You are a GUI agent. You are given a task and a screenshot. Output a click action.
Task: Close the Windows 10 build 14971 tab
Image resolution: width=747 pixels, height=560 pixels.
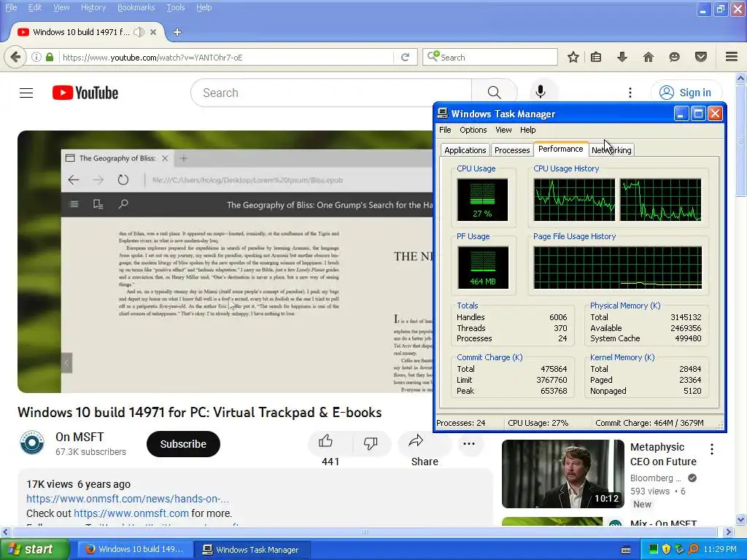pos(153,32)
